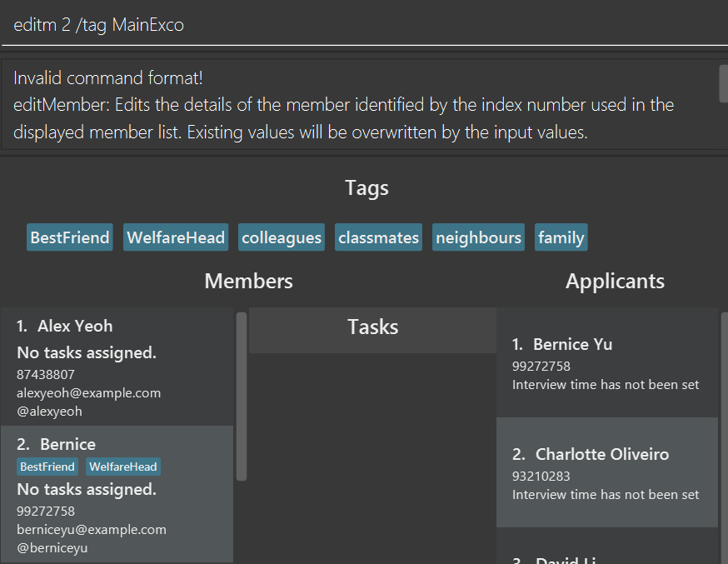Click Bernice Yu's interview time text
The width and height of the screenshot is (728, 564).
[606, 385]
